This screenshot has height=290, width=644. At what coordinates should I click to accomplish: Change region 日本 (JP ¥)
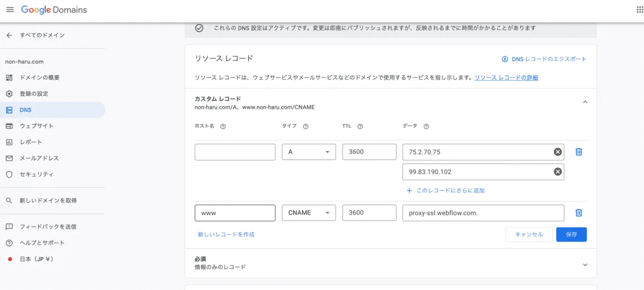point(52,259)
